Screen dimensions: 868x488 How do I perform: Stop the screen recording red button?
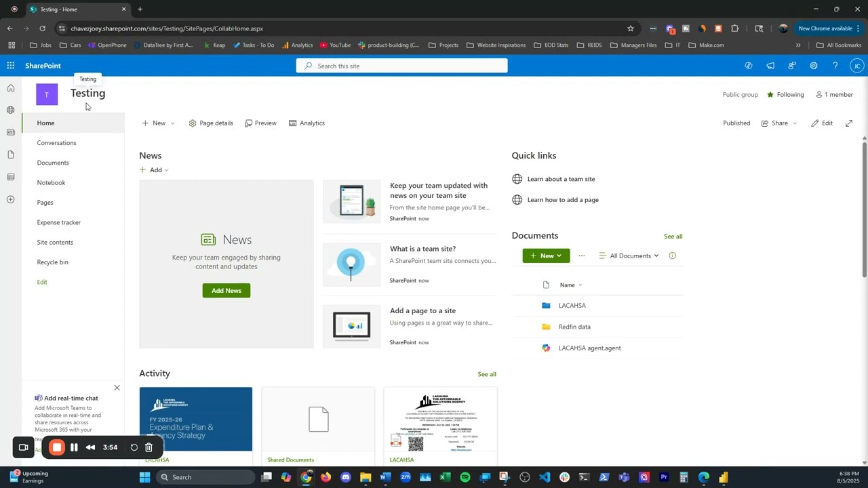pyautogui.click(x=57, y=447)
